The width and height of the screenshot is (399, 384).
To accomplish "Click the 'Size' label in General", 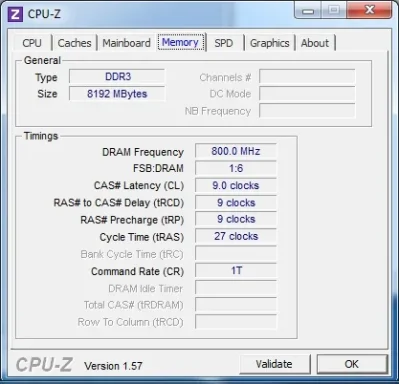I will click(x=47, y=94).
